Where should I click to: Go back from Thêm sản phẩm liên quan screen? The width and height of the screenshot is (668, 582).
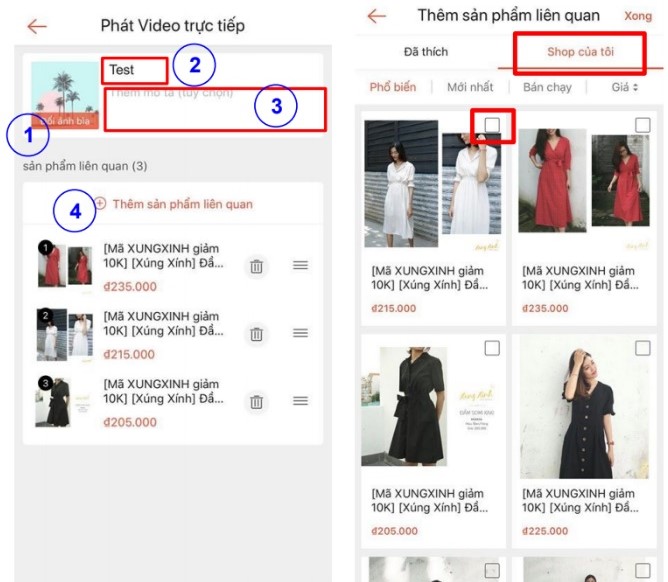376,17
